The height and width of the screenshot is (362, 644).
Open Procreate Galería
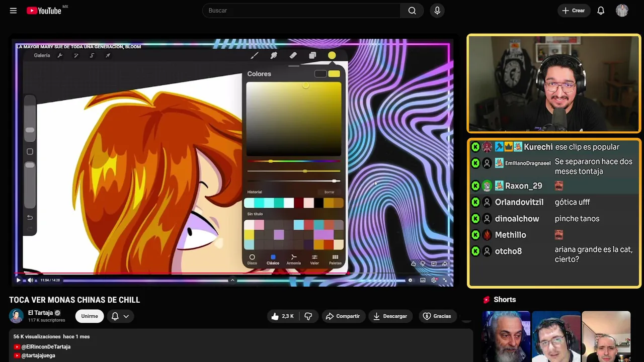click(x=42, y=55)
